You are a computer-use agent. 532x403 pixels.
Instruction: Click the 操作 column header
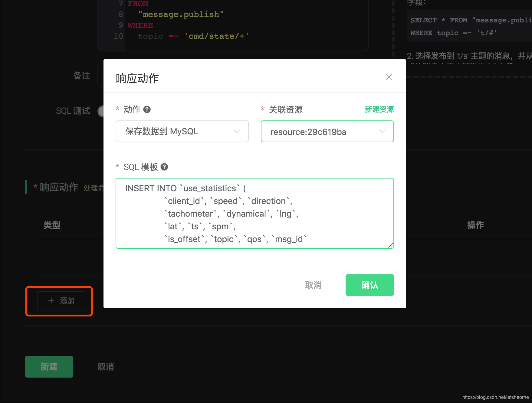tap(475, 225)
